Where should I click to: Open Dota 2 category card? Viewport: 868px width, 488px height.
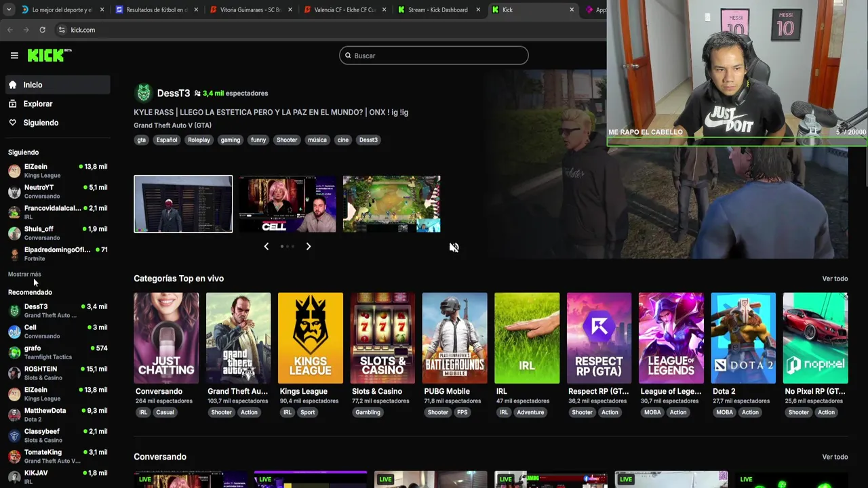(x=743, y=338)
